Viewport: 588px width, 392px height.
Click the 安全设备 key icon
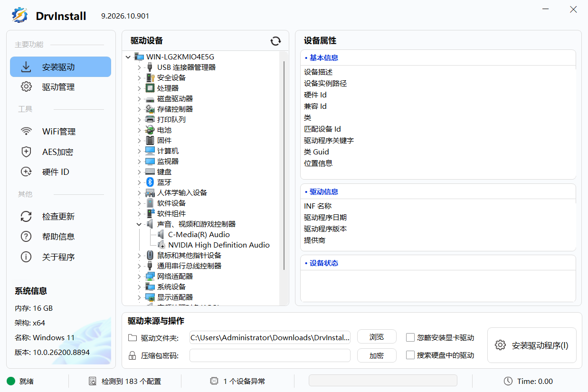point(150,77)
